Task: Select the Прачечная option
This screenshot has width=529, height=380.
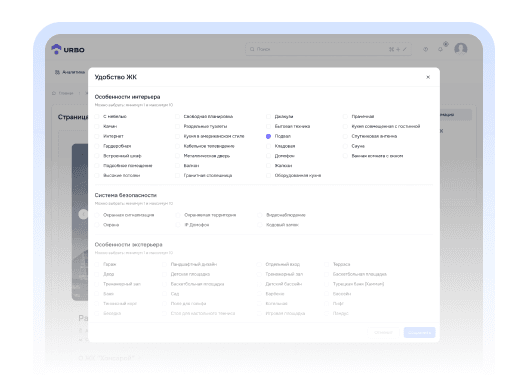Action: 345,116
